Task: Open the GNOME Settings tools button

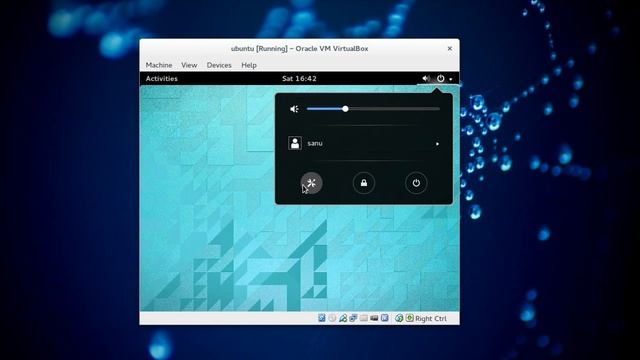Action: pos(311,183)
